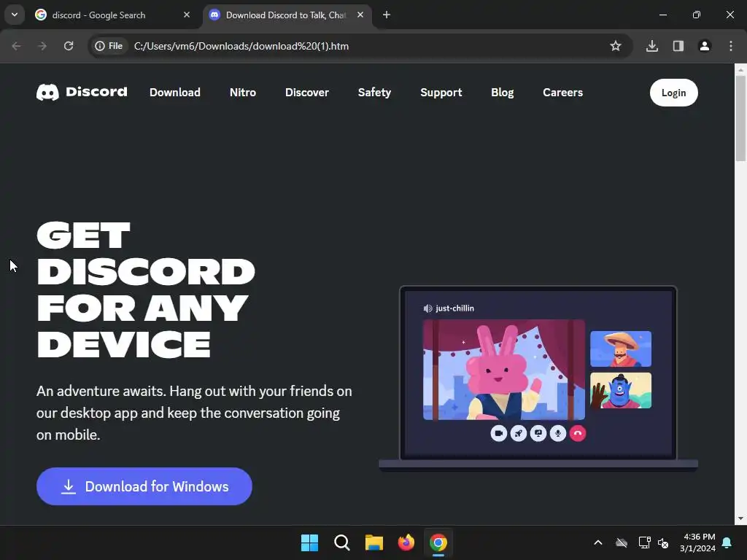Screen dimensions: 747x560
Task: Show hidden system tray icons chevron
Action: (598, 542)
